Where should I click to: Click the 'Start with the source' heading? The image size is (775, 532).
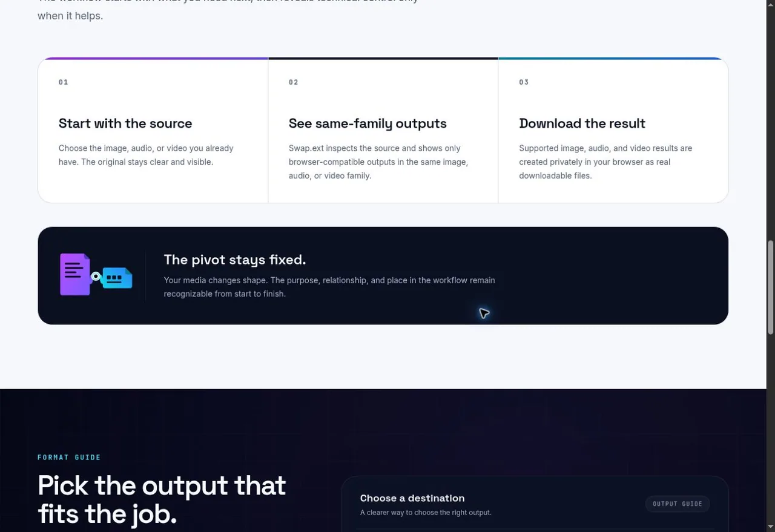(x=125, y=123)
